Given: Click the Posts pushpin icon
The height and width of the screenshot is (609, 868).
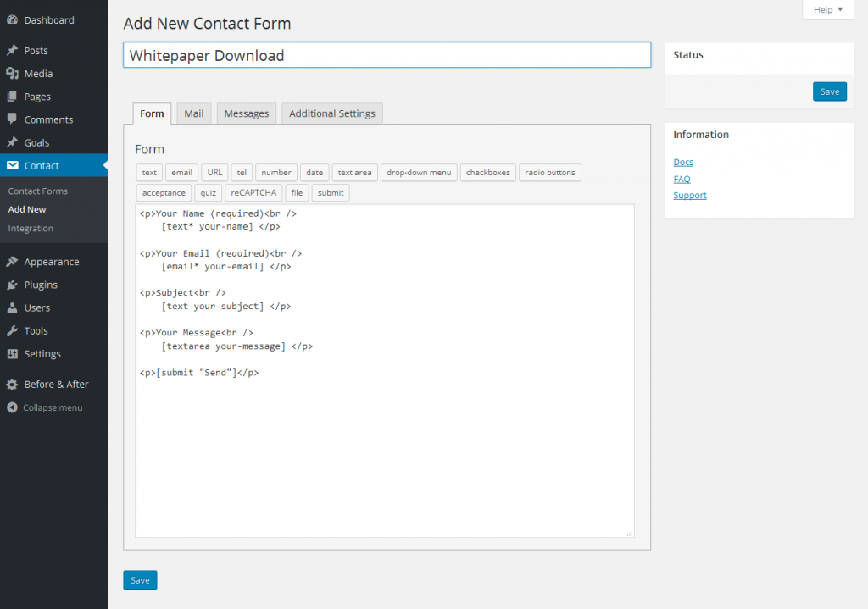Looking at the screenshot, I should [12, 51].
